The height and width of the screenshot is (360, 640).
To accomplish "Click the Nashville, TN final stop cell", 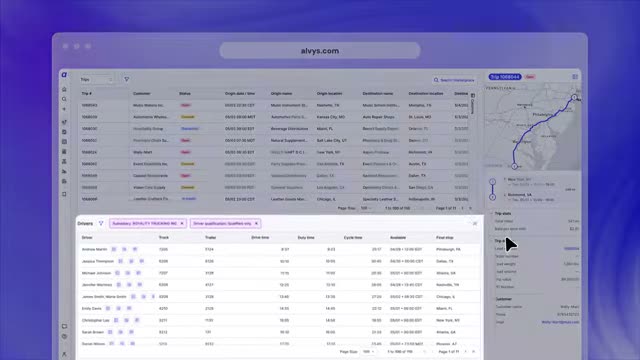I will point(447,285).
